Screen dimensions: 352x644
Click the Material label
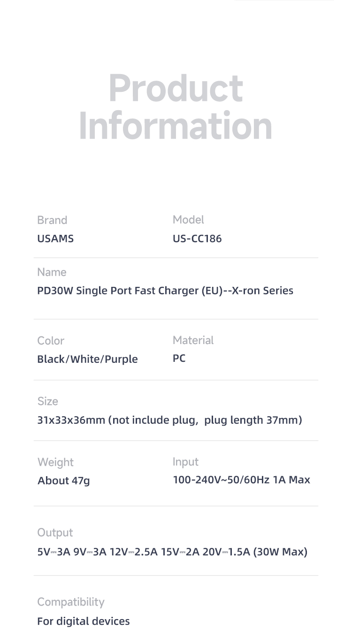click(x=193, y=340)
